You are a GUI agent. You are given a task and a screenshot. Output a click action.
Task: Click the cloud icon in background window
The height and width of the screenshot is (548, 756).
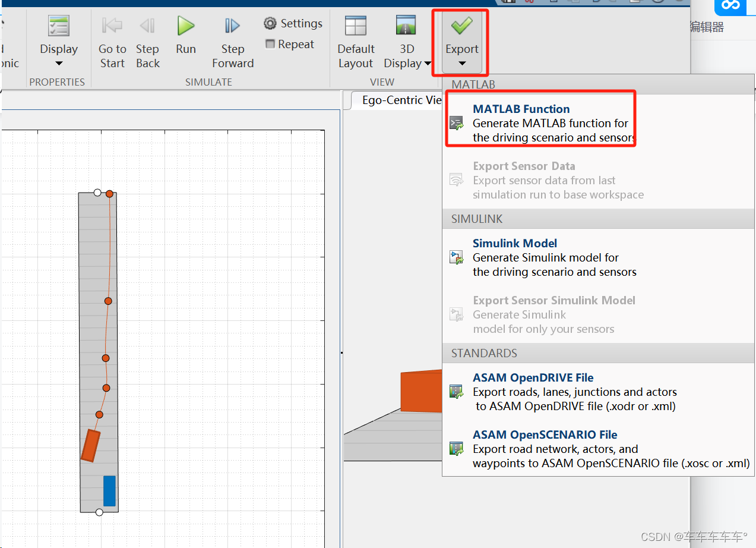731,6
